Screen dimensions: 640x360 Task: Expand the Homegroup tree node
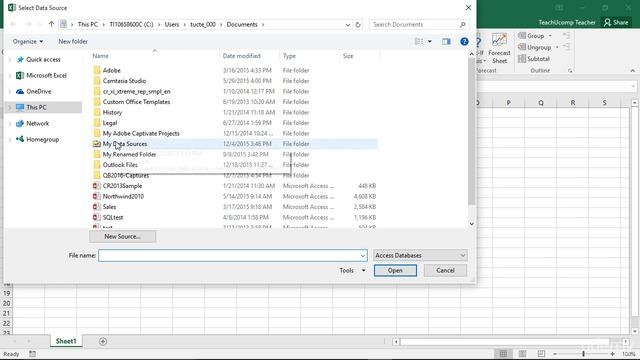[x=10, y=139]
